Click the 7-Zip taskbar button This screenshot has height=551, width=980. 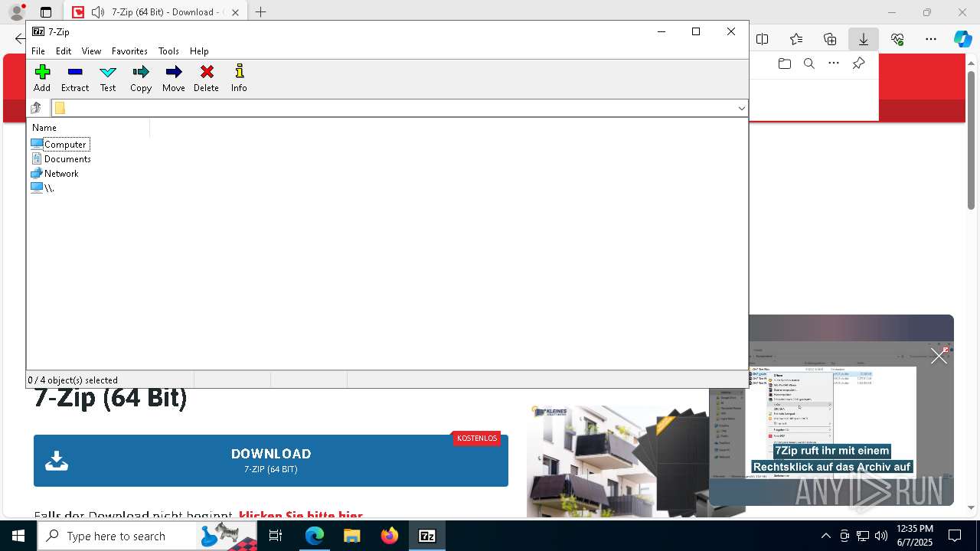427,536
